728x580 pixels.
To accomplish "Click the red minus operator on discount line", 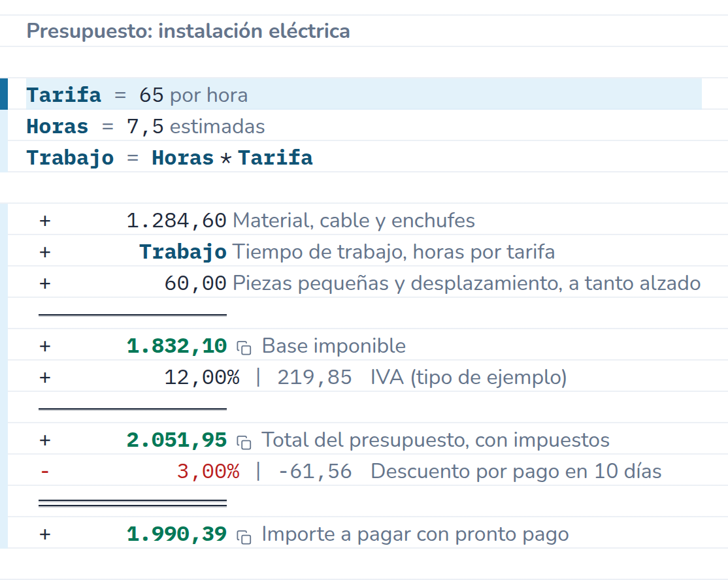I will tap(45, 472).
